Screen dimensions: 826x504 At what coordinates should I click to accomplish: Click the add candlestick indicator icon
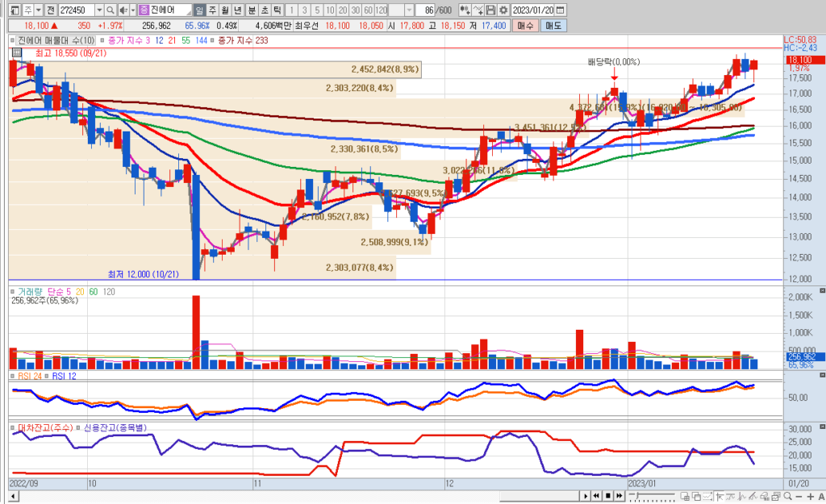pyautogui.click(x=465, y=10)
